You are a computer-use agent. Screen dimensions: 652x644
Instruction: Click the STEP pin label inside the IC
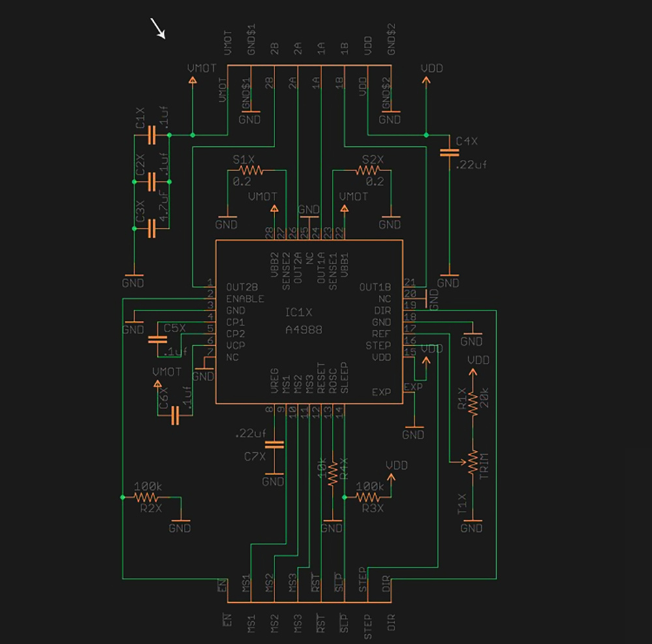[378, 345]
